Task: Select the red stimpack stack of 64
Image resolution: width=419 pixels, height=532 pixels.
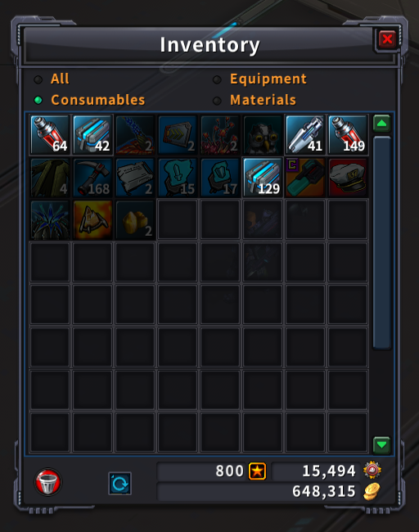Action: click(x=50, y=135)
